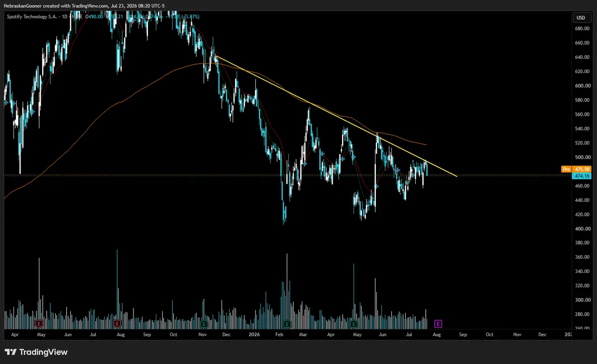The image size is (597, 364).
Task: Click the orange Pre 475.50 price label
Action: (x=576, y=169)
